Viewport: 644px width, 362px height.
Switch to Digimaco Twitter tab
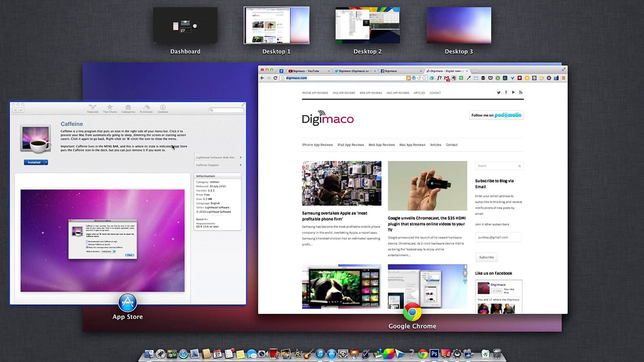[x=355, y=71]
